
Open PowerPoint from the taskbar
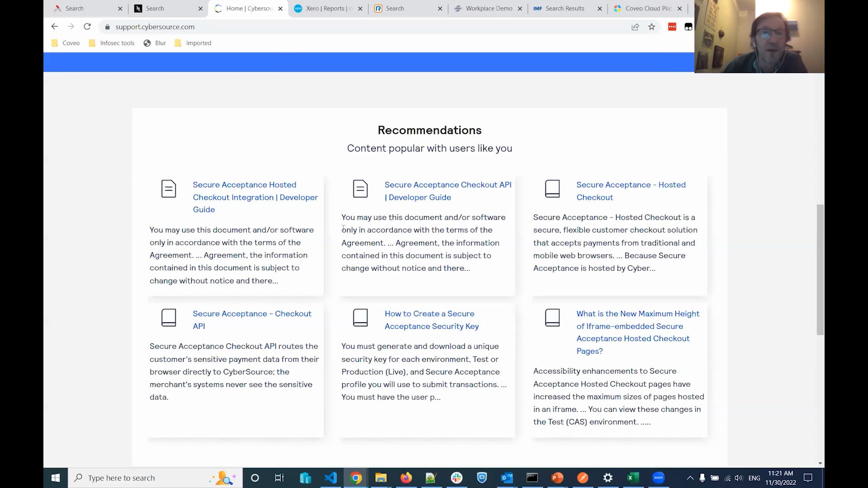(557, 478)
